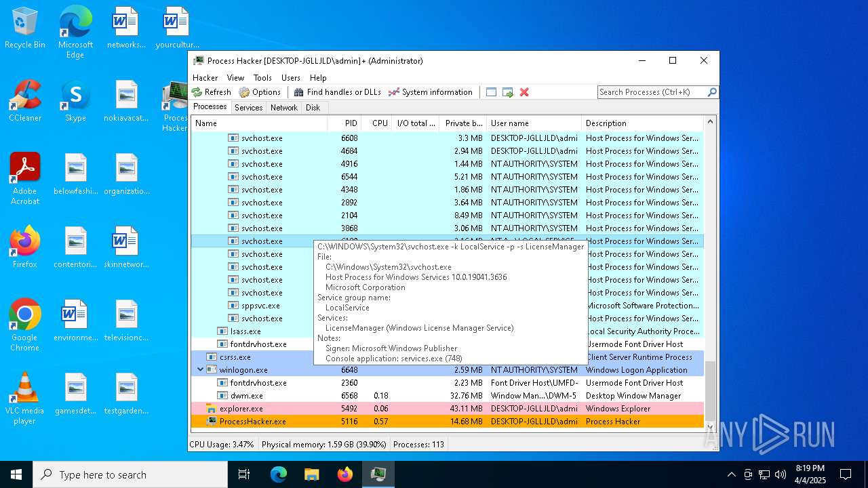Image resolution: width=868 pixels, height=488 pixels.
Task: Sort by the CPU column header
Action: click(x=376, y=123)
